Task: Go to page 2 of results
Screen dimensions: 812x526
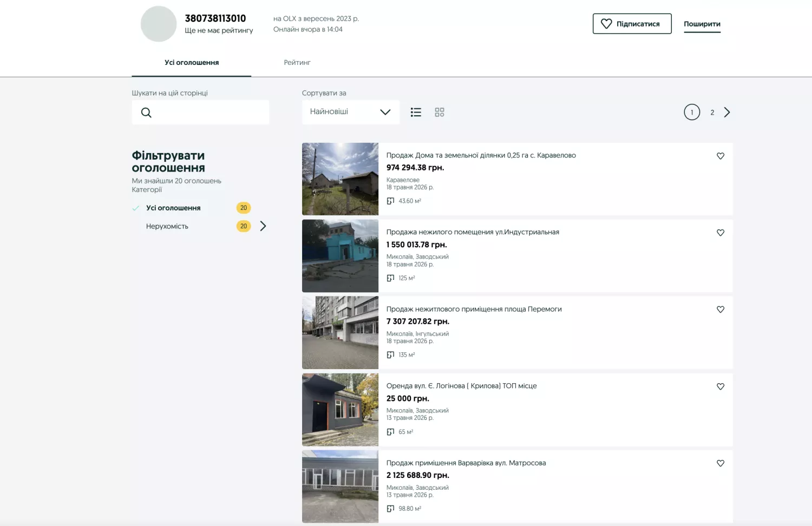Action: click(x=712, y=113)
